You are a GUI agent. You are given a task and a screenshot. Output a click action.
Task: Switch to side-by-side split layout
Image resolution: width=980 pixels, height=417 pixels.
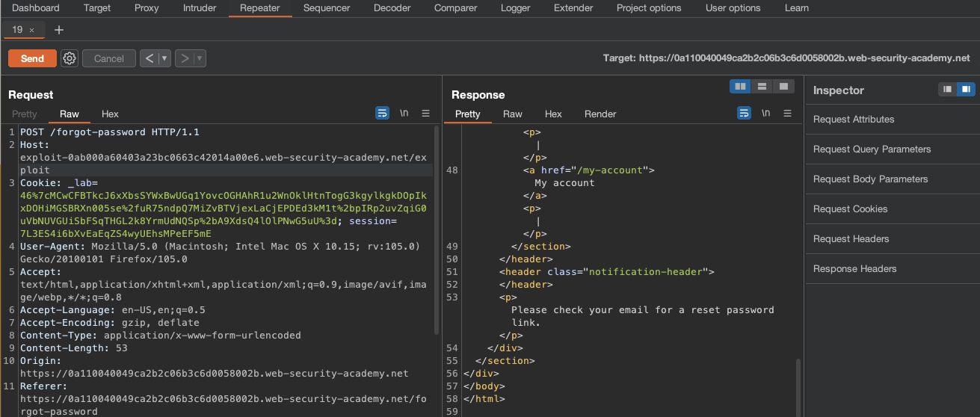point(741,87)
